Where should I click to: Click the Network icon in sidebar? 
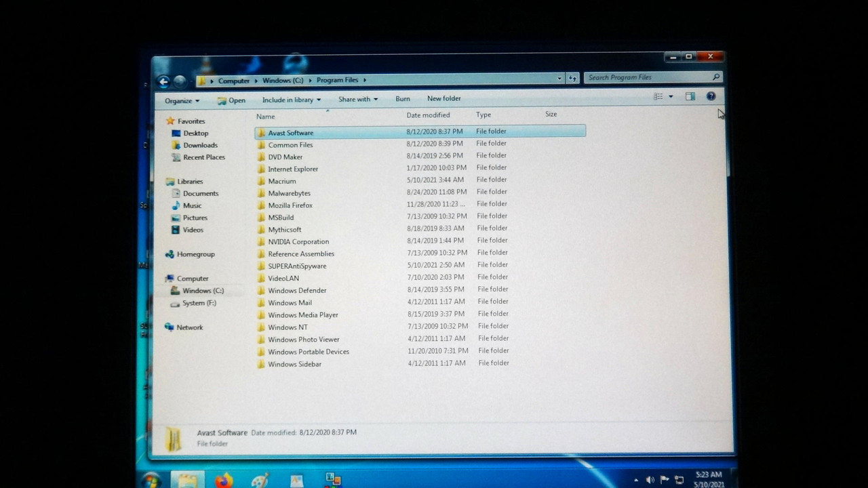click(170, 327)
